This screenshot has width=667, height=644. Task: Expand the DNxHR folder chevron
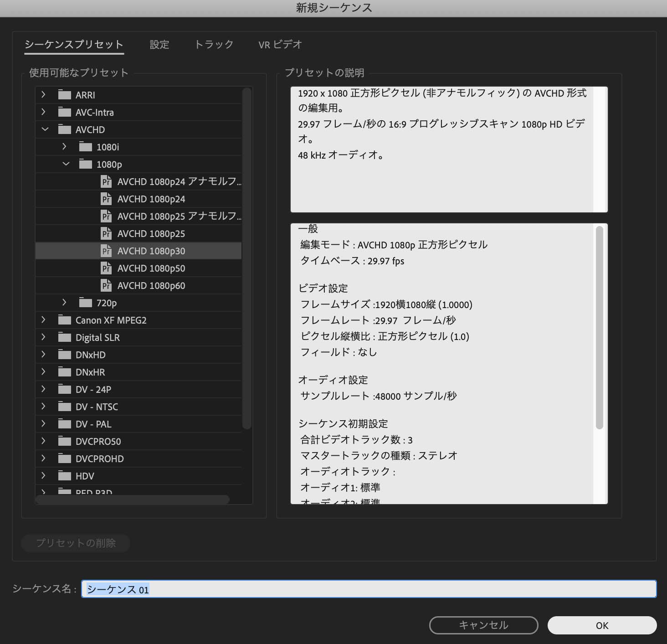point(44,371)
